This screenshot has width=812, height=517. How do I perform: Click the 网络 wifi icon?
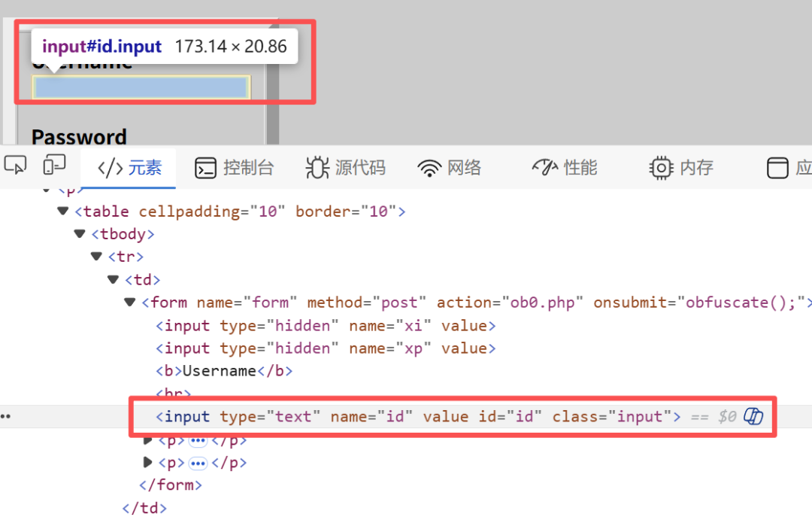pyautogui.click(x=429, y=169)
